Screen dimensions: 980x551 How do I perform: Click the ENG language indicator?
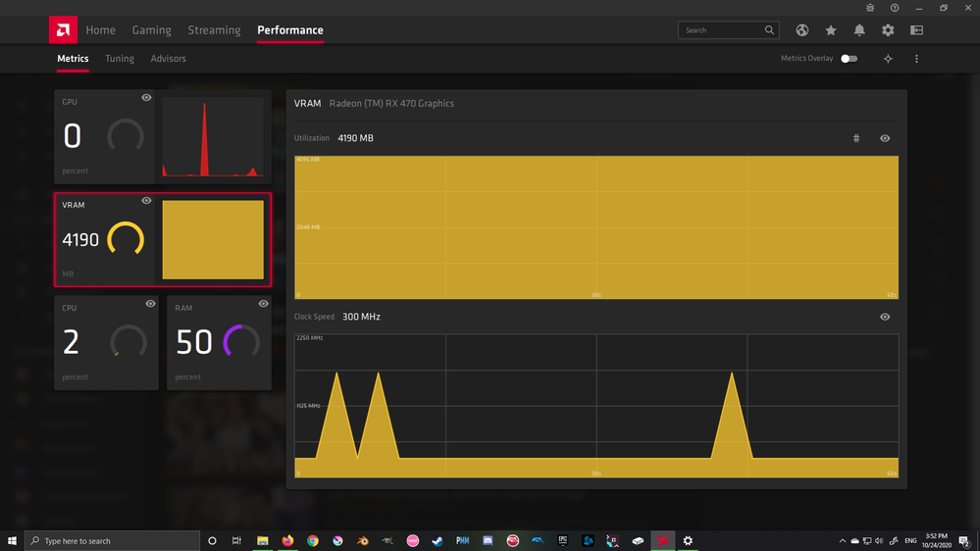coord(910,541)
